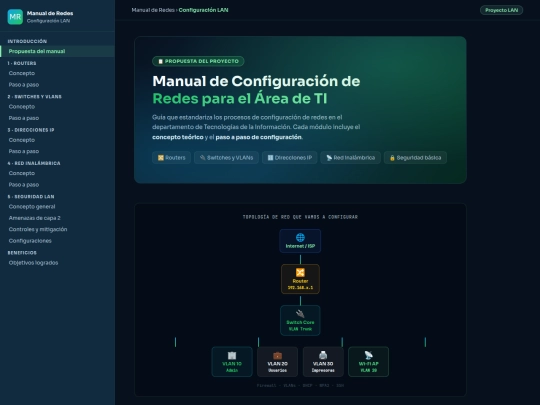Open Concepto under 3 - Direcciones IP
540x405 pixels.
tap(22, 140)
